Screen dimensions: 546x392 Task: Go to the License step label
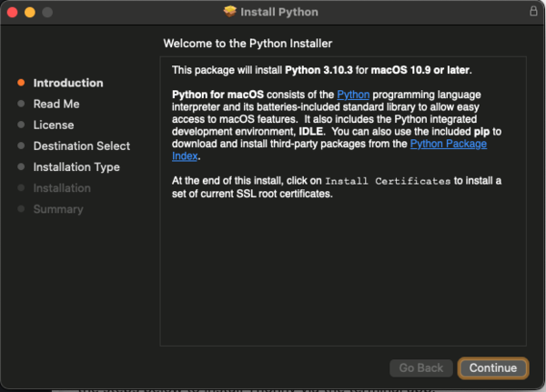coord(54,125)
